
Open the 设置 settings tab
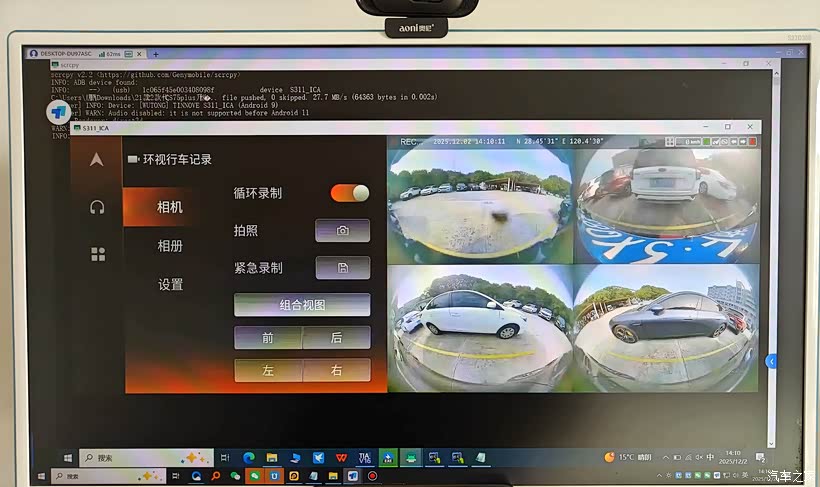(x=170, y=285)
